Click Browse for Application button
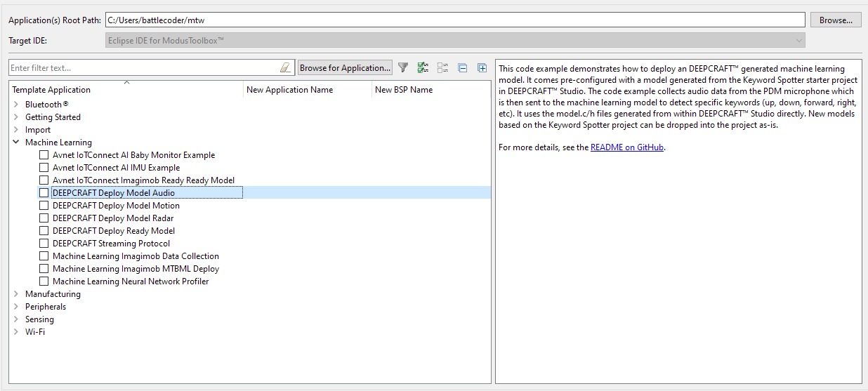This screenshot has height=391, width=868. pyautogui.click(x=345, y=68)
